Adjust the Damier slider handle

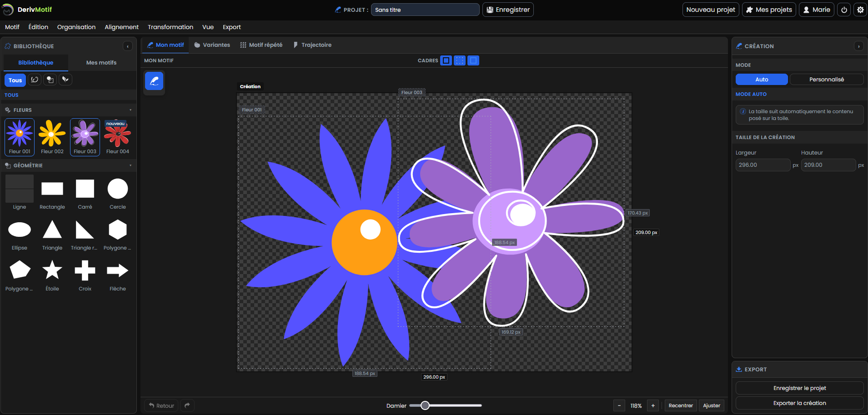425,405
